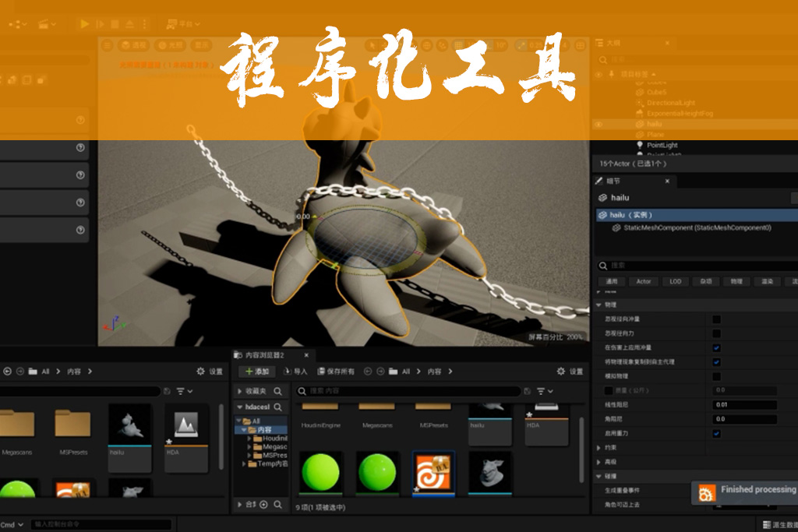Click the search icon in the Collections row
Viewport: 798px width, 532px height.
pyautogui.click(x=278, y=505)
